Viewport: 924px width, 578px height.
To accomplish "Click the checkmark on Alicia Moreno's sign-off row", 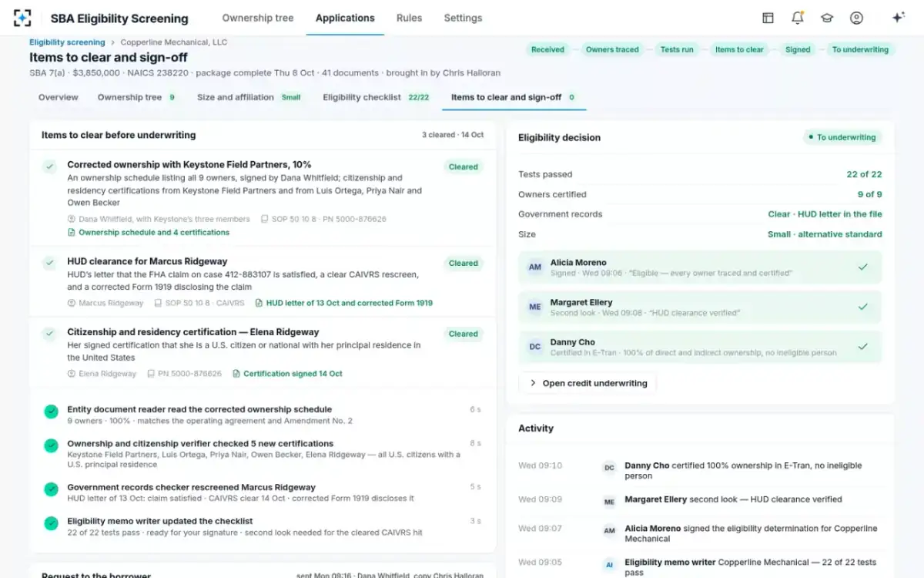I will coord(863,267).
